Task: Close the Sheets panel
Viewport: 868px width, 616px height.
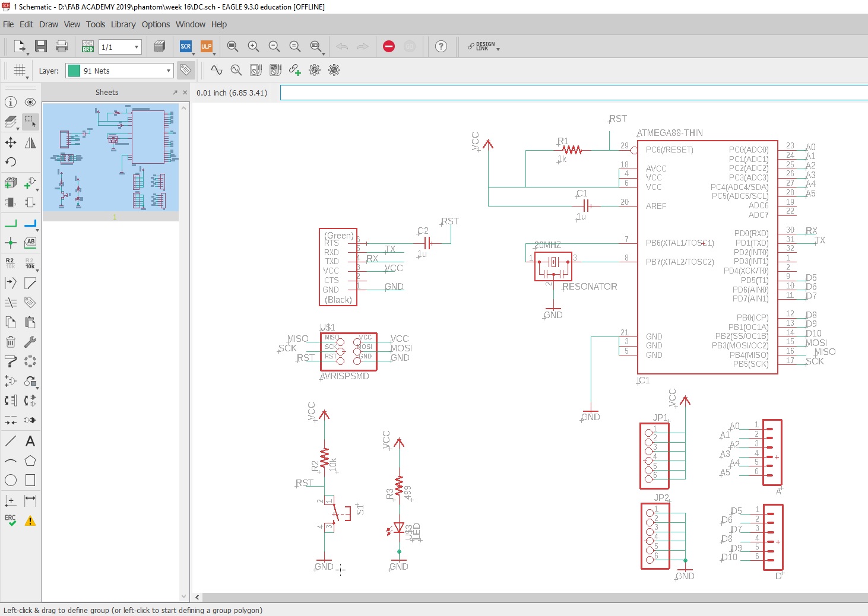Action: coord(185,93)
